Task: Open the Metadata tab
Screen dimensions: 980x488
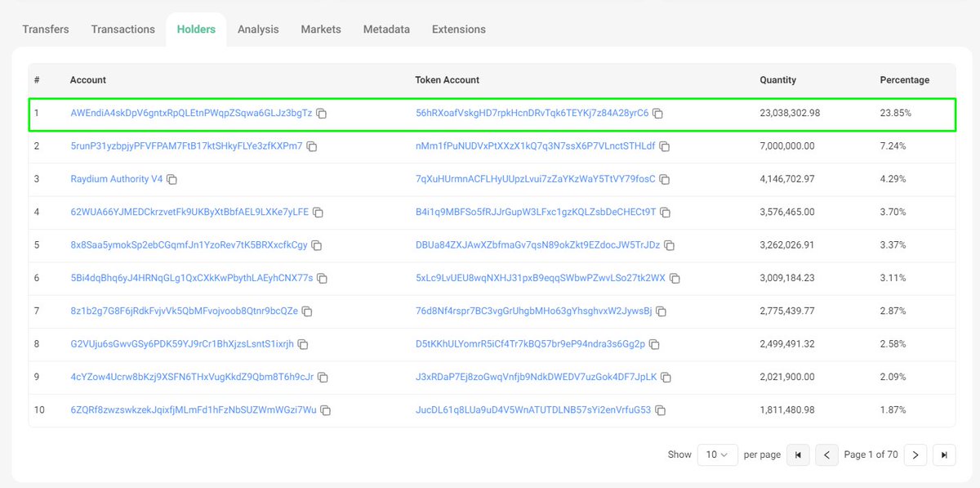Action: [386, 29]
